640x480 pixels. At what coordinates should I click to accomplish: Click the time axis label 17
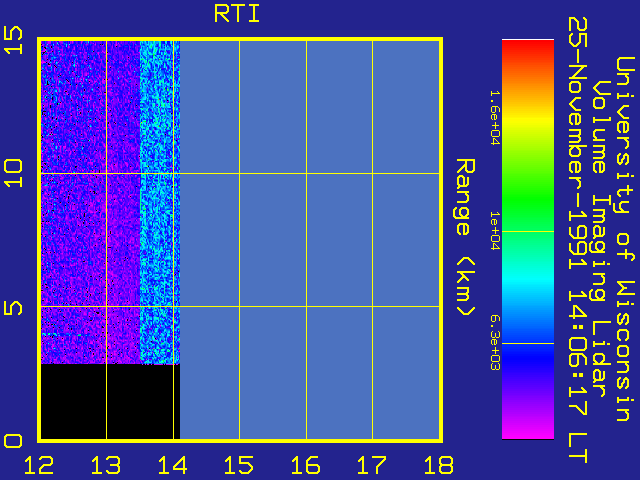[372, 465]
